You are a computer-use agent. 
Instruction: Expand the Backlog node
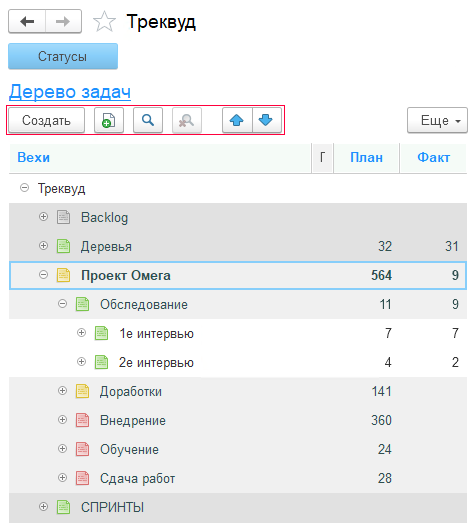pyautogui.click(x=43, y=217)
